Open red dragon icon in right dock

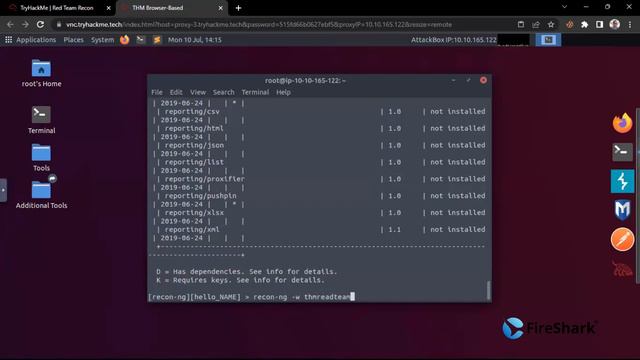[x=622, y=269]
